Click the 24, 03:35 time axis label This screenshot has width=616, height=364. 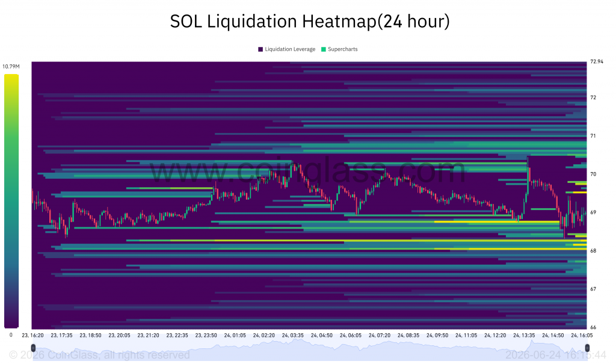pyautogui.click(x=293, y=335)
